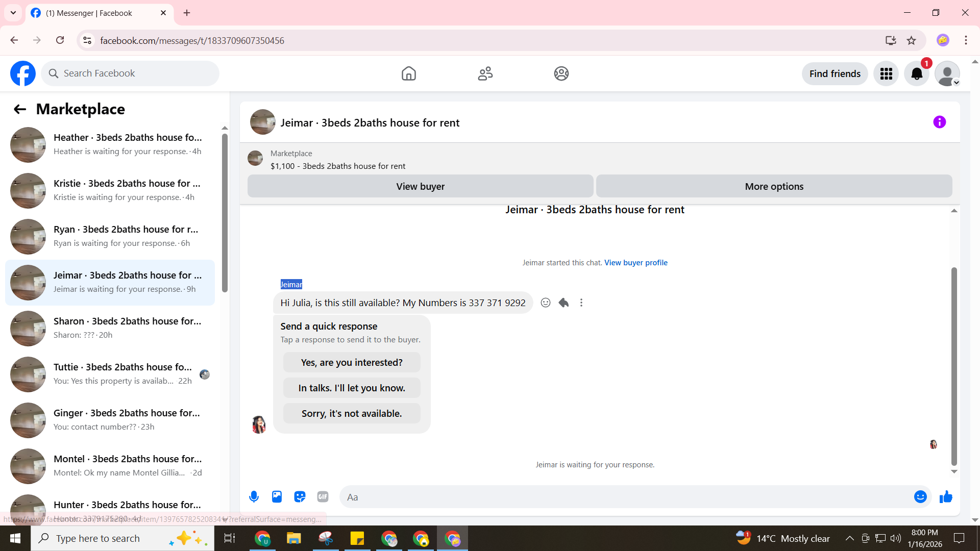Open the Facebook apps grid menu
This screenshot has height=551, width=980.
(886, 74)
